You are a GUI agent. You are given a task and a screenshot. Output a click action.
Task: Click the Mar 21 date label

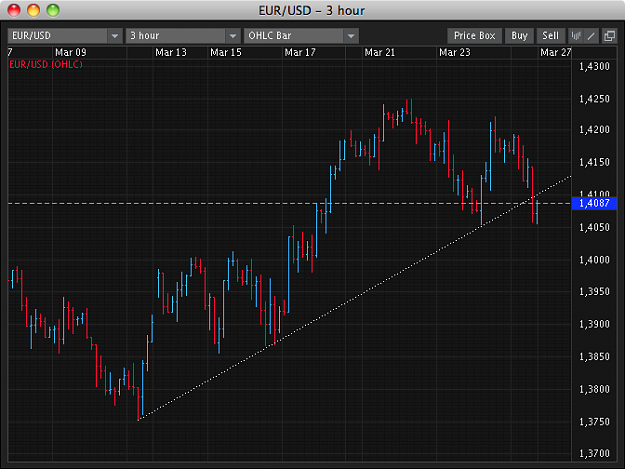[x=379, y=53]
